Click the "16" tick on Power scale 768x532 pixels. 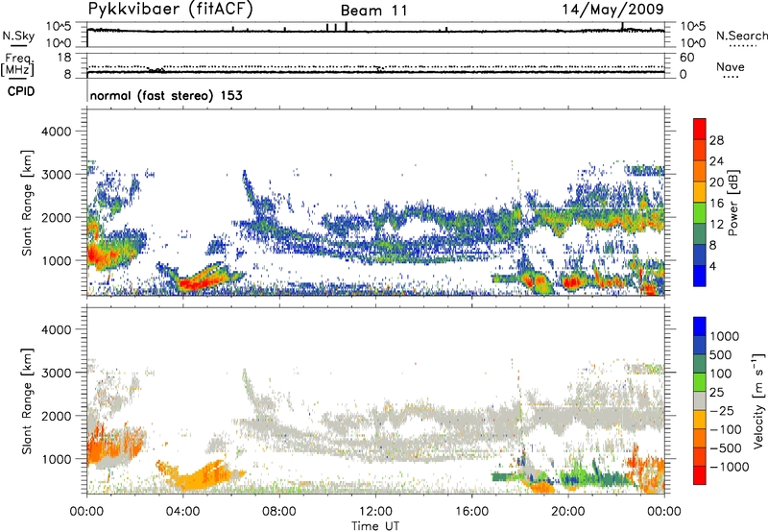(716, 204)
